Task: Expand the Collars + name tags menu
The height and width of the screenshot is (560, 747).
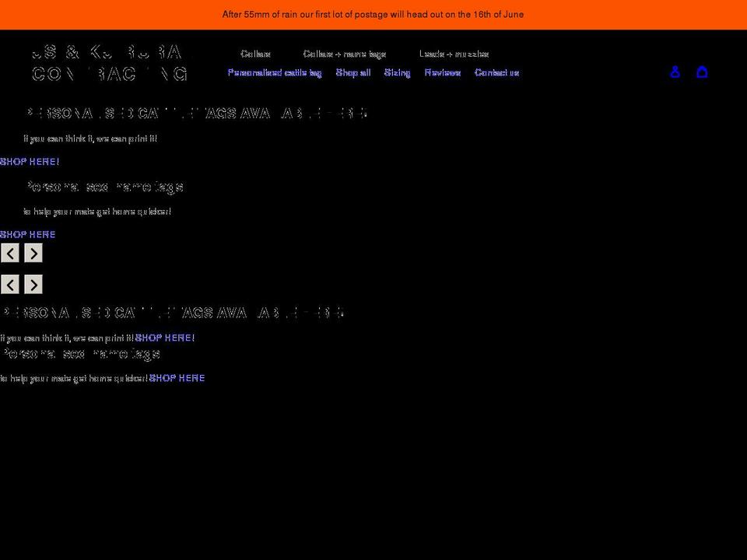Action: click(x=343, y=54)
